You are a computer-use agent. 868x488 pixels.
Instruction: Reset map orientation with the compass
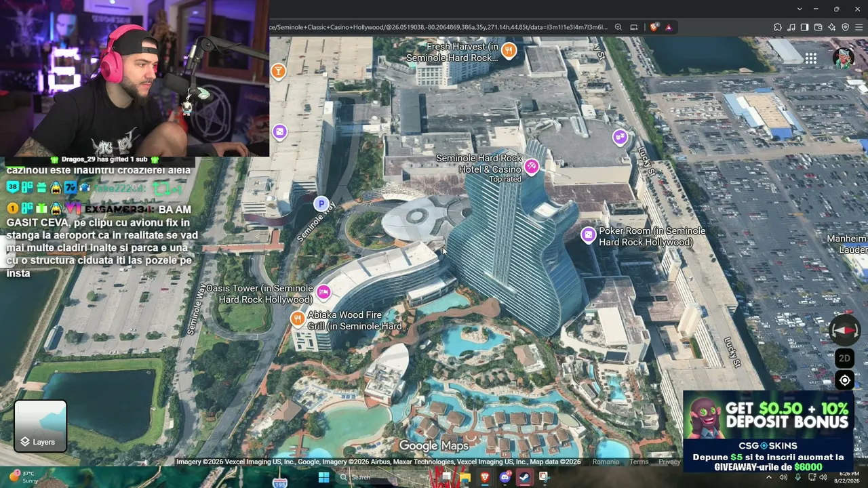click(x=845, y=329)
